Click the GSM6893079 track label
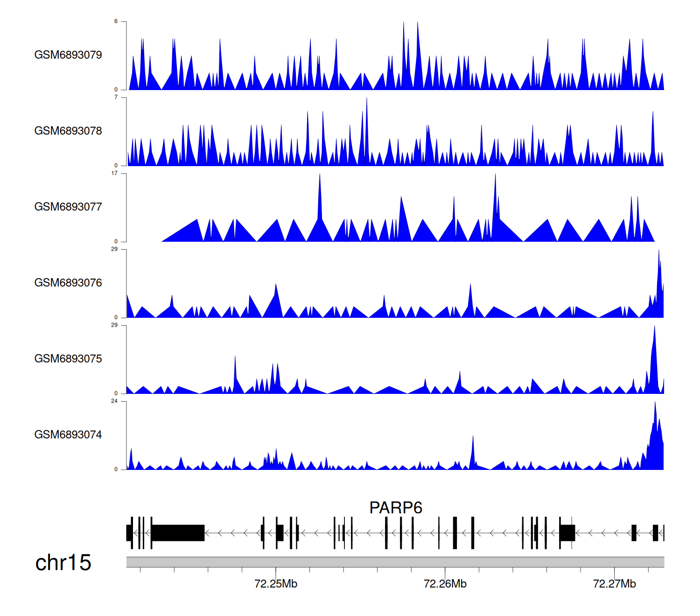Screen dimensions: 700x616 point(68,55)
